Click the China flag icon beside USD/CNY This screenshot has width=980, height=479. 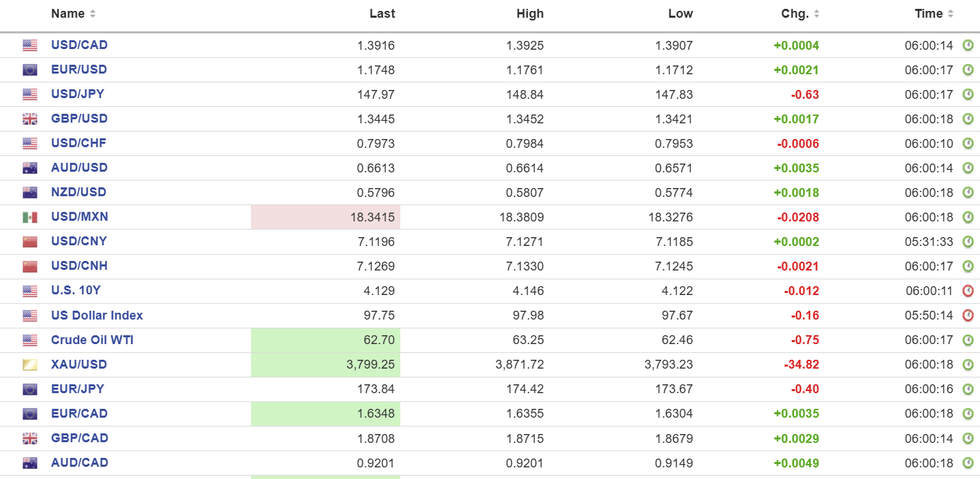(30, 242)
